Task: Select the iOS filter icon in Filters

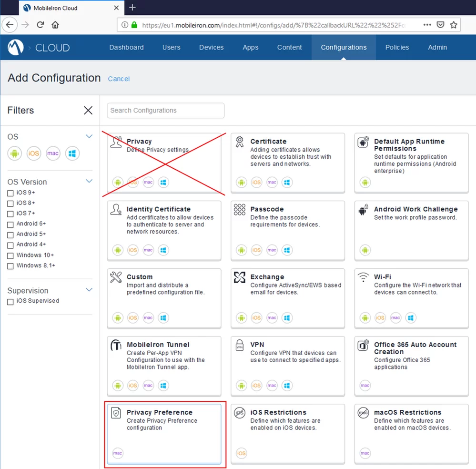Action: pos(34,153)
